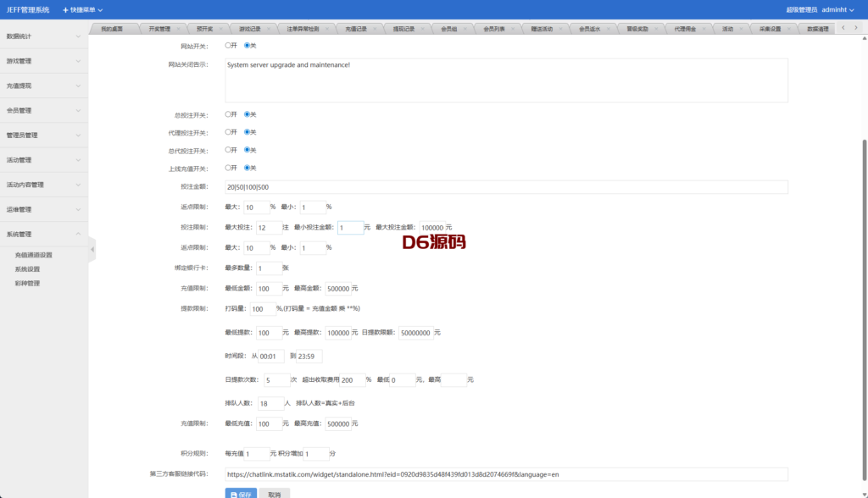Close the 充值记录 tab via its x icon

[373, 29]
